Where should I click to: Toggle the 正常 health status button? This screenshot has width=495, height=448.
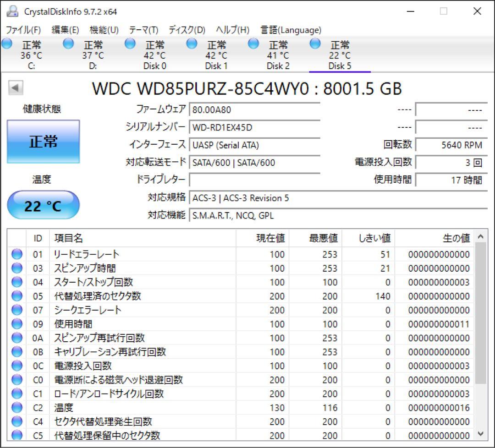point(43,142)
